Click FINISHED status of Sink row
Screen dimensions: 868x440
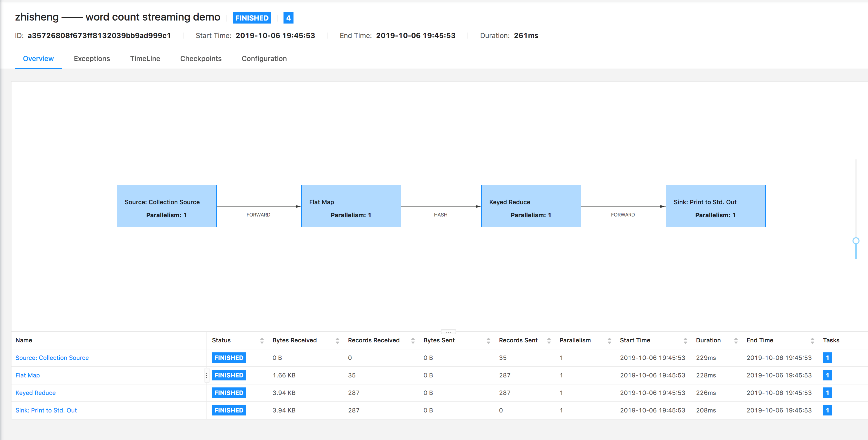click(229, 410)
